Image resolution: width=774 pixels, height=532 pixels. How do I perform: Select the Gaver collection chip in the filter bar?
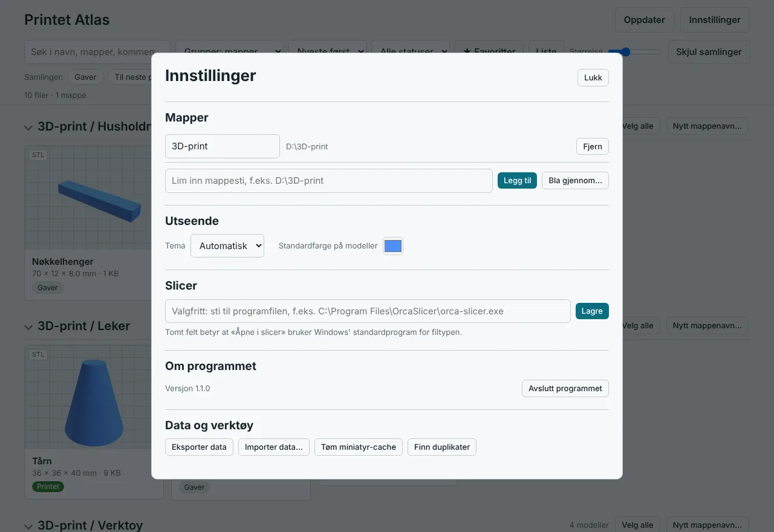(x=86, y=77)
